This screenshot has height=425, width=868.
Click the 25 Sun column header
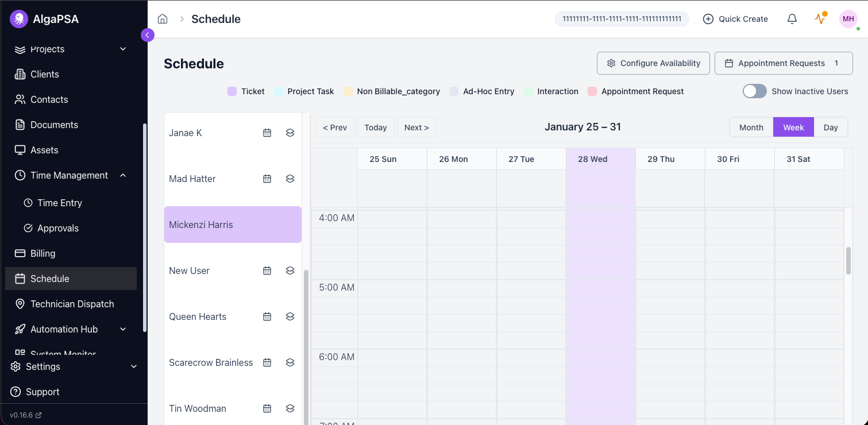click(392, 159)
